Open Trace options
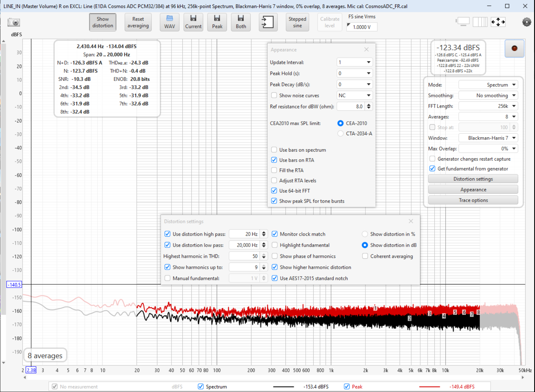Screen dimensions: 535x392 pos(473,200)
